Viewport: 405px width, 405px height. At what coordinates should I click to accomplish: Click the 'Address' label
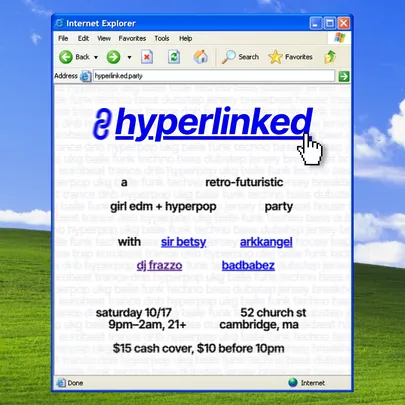point(66,76)
